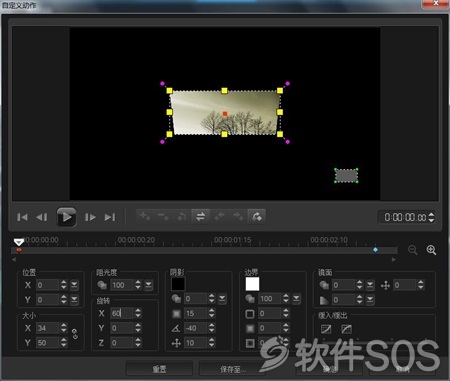Expand the shadow opacity slider dropdown

point(222,299)
